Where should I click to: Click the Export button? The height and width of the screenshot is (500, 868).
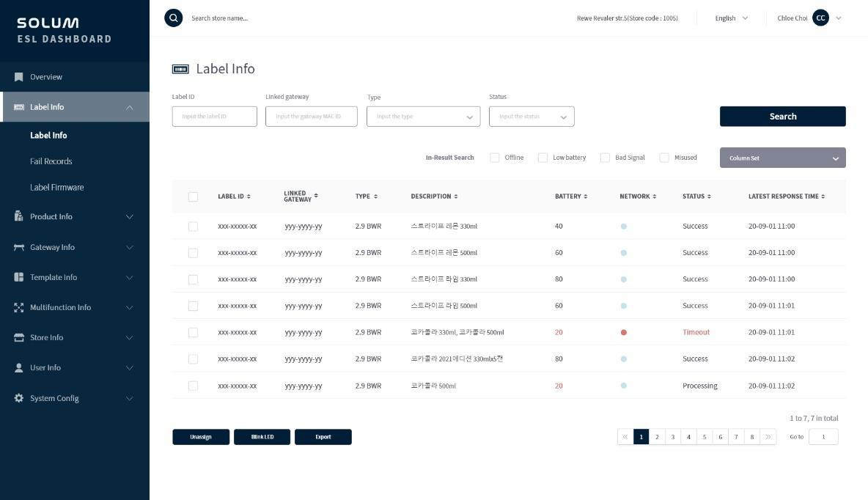click(x=323, y=437)
